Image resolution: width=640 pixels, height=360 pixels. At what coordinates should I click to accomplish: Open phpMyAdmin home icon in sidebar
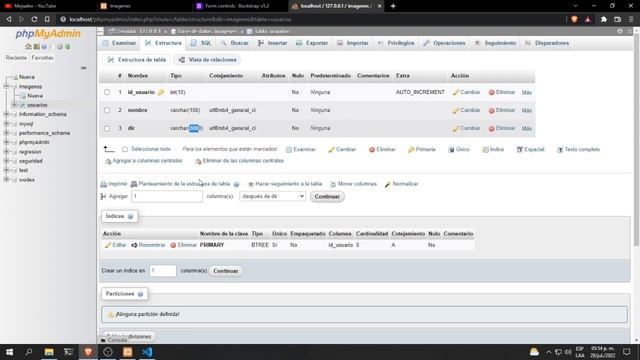(28, 47)
